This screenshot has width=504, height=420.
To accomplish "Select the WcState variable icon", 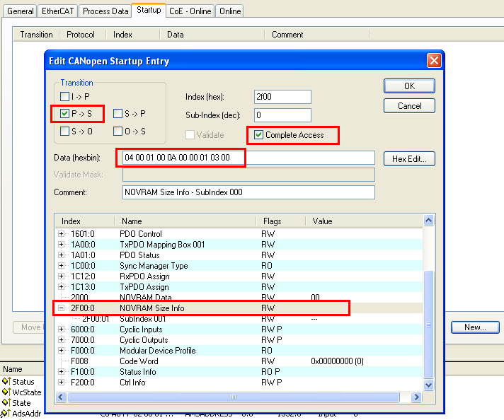I will pyautogui.click(x=6, y=392).
